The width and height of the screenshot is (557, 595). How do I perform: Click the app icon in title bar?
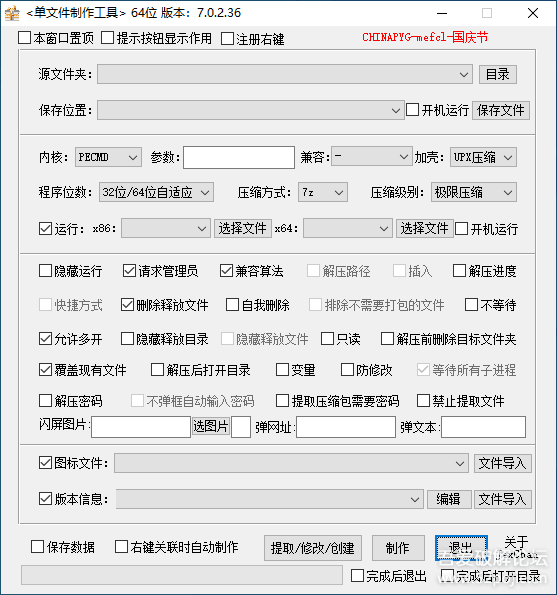pos(12,13)
